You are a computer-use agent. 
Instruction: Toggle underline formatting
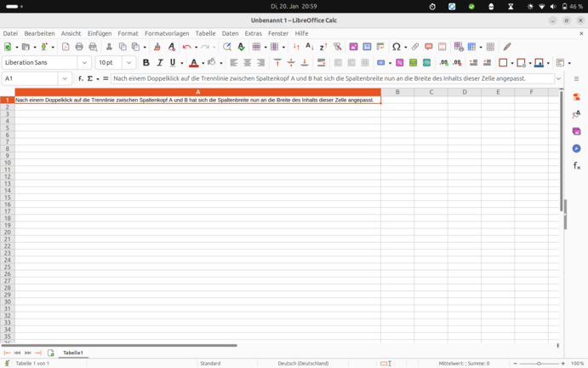tap(172, 62)
